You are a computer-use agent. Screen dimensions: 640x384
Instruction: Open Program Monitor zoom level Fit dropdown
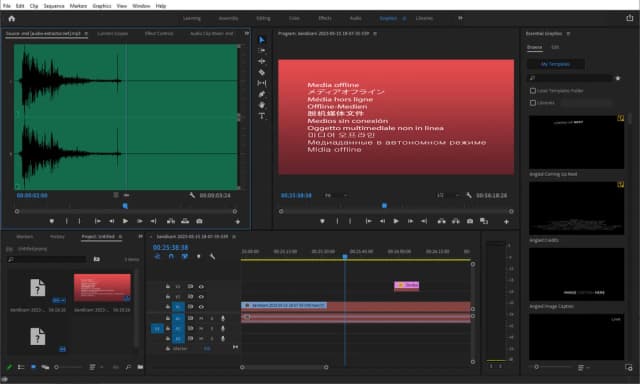[337, 195]
